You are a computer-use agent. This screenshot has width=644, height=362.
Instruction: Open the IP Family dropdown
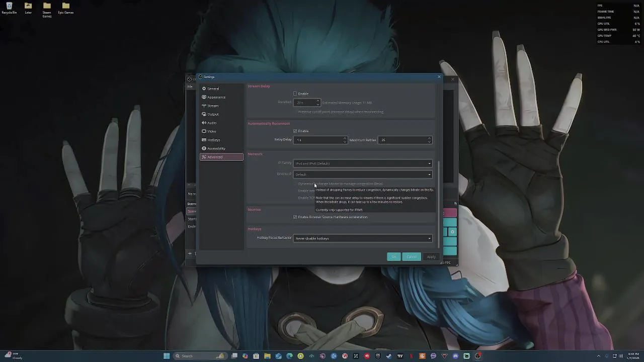click(363, 163)
